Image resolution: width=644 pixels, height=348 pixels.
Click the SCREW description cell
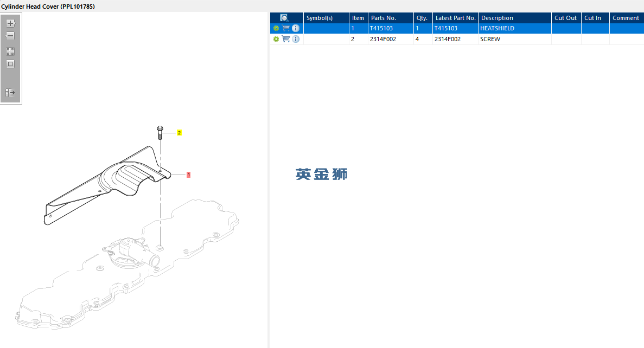515,39
